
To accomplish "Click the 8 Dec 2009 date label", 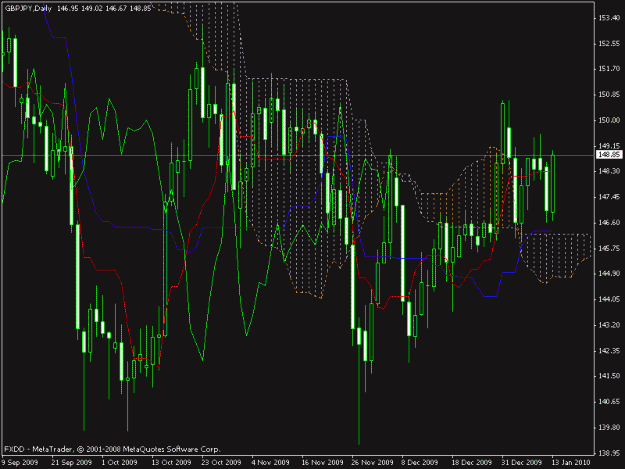I will tap(420, 462).
